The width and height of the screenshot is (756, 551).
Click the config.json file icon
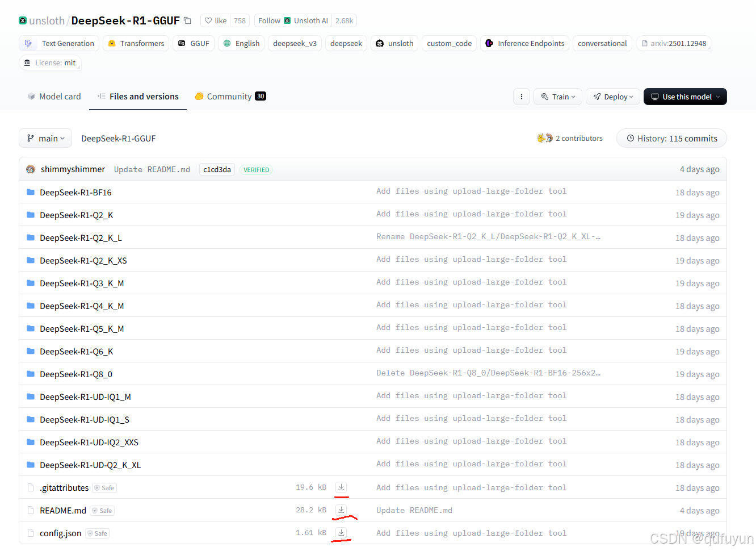[31, 533]
